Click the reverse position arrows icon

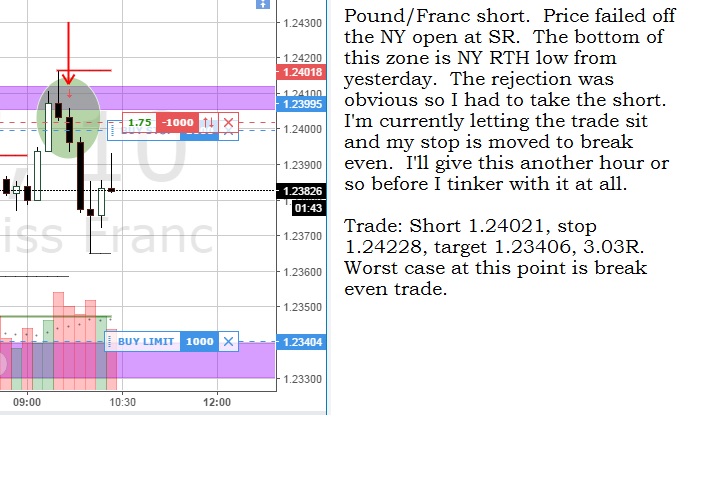[209, 122]
